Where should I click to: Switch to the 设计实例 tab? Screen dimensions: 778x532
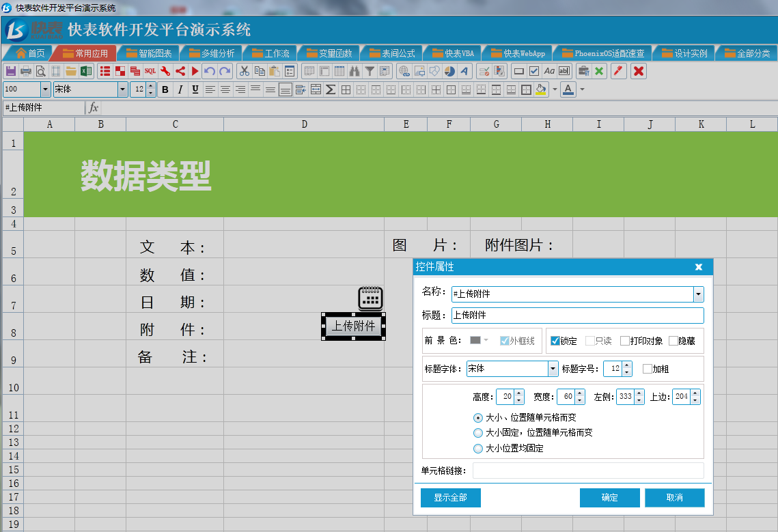(684, 53)
